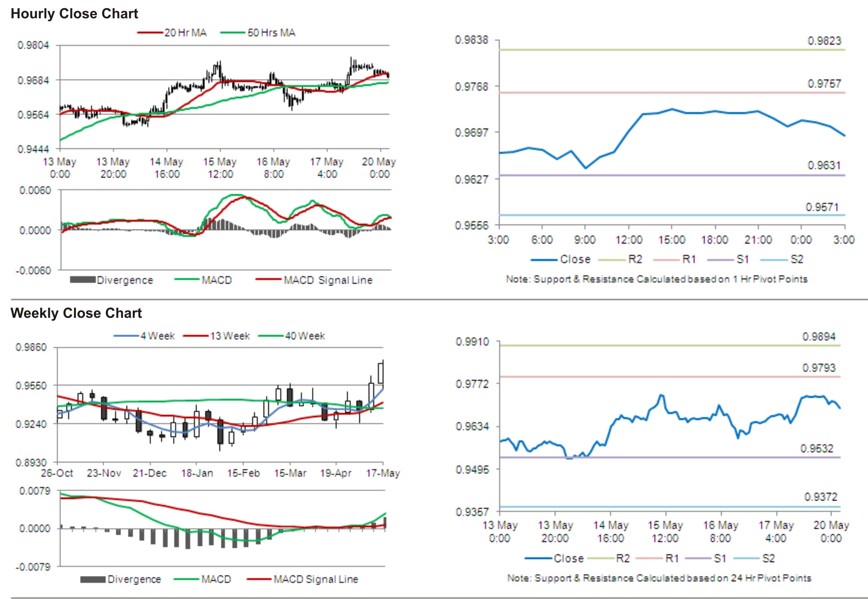Click the '40 Week' legend label
This screenshot has width=868, height=599.
point(305,336)
